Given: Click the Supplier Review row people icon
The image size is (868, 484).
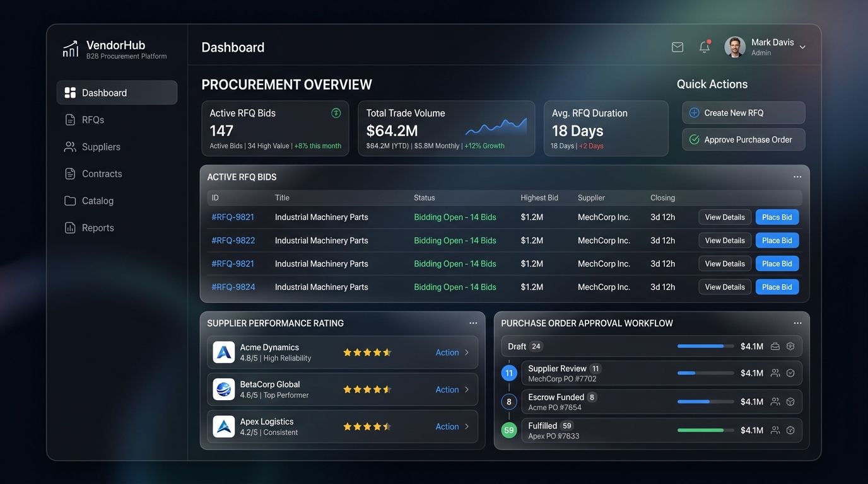Looking at the screenshot, I should point(775,373).
